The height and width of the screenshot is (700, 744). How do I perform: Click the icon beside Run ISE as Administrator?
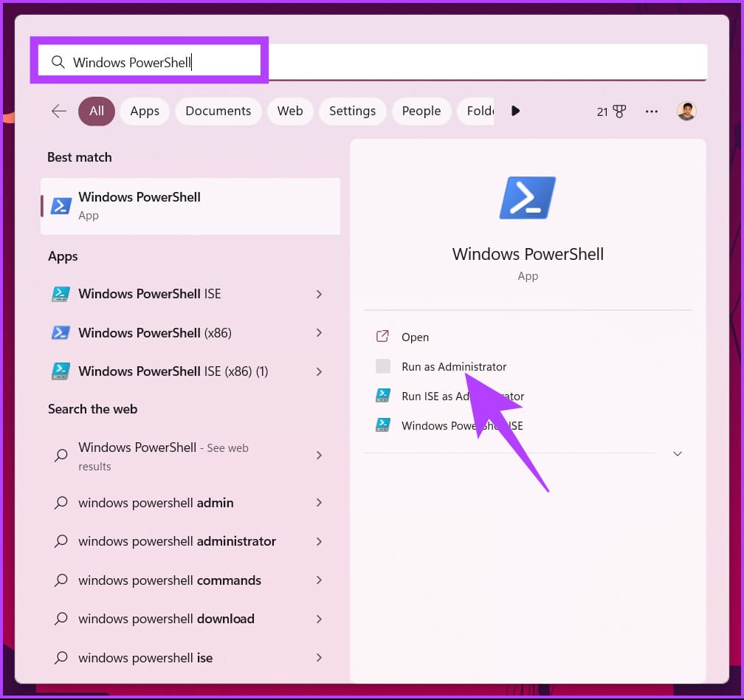(x=383, y=395)
